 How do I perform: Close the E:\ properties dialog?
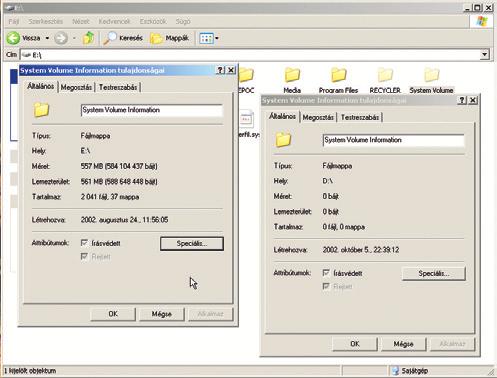[231, 70]
